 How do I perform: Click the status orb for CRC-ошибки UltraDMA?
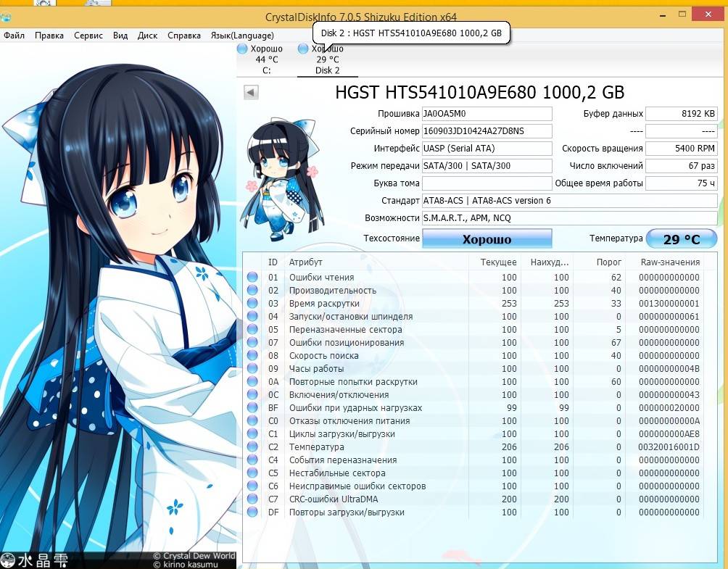click(252, 499)
